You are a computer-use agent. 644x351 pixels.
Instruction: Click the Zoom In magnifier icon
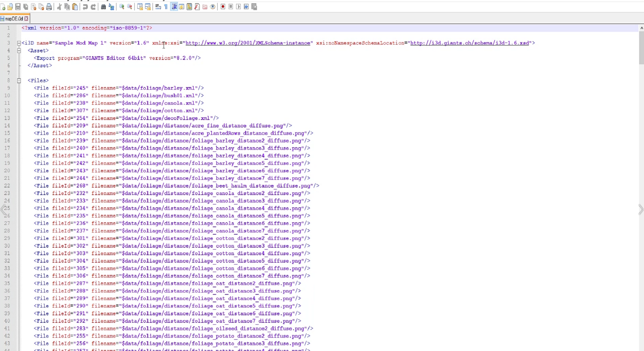pyautogui.click(x=122, y=7)
